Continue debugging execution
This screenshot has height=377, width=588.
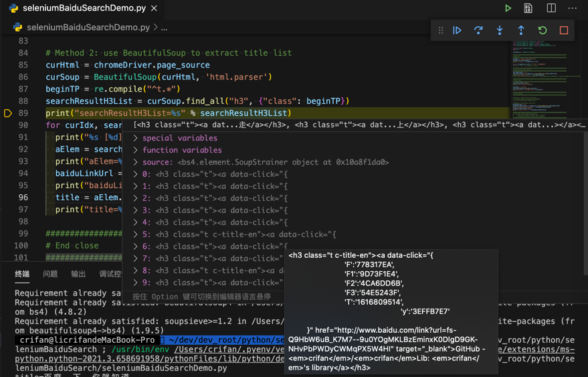(457, 30)
